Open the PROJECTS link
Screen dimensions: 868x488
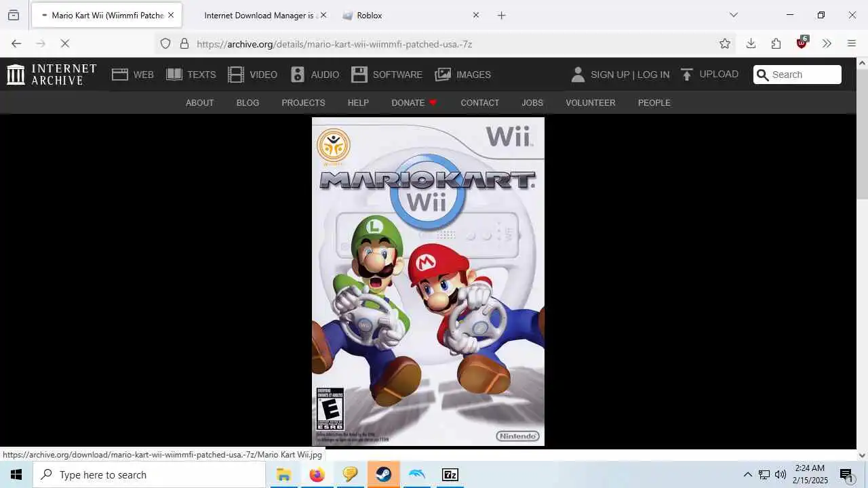coord(303,103)
